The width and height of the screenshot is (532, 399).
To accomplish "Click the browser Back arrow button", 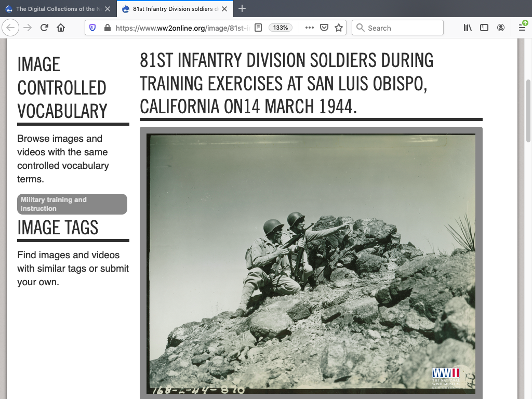I will click(11, 28).
